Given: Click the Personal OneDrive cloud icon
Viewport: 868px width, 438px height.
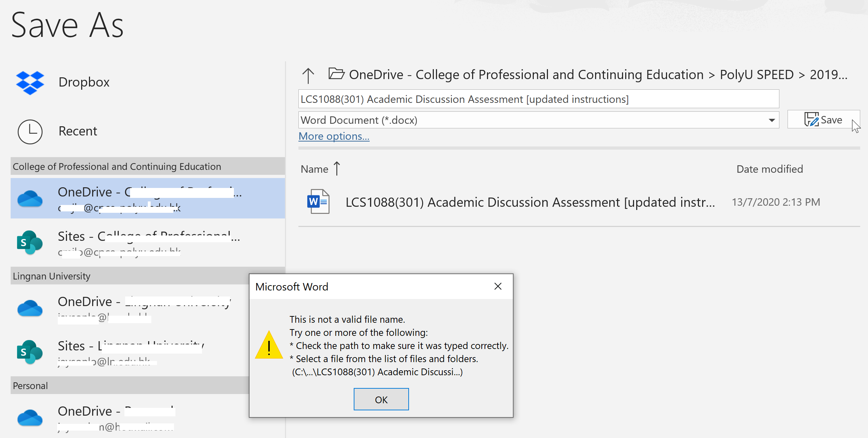Looking at the screenshot, I should pyautogui.click(x=30, y=418).
